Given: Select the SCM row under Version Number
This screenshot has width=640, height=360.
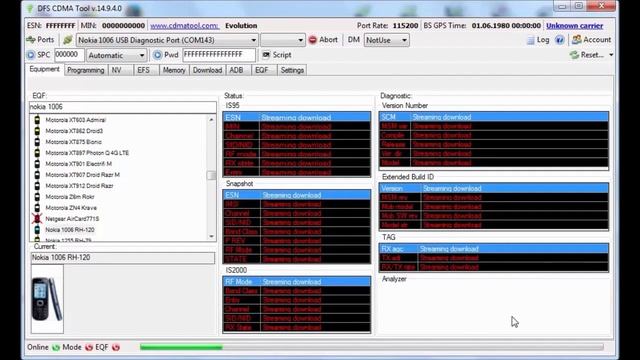Looking at the screenshot, I should click(493, 117).
